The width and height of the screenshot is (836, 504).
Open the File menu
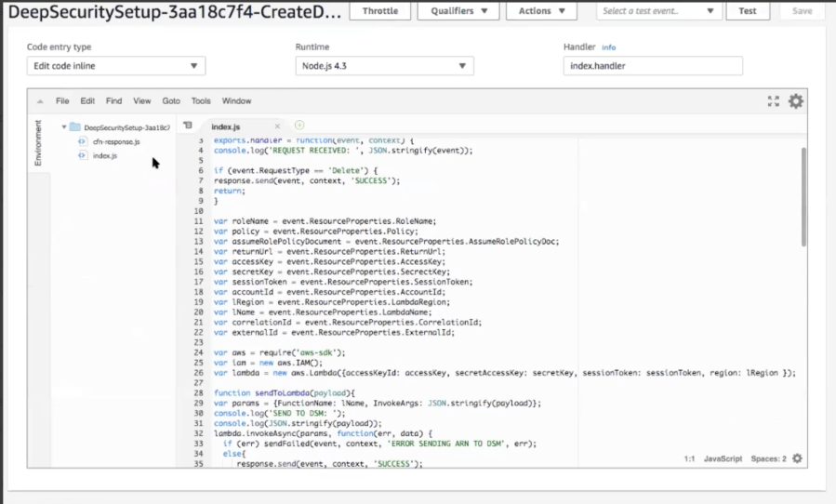[x=62, y=101]
